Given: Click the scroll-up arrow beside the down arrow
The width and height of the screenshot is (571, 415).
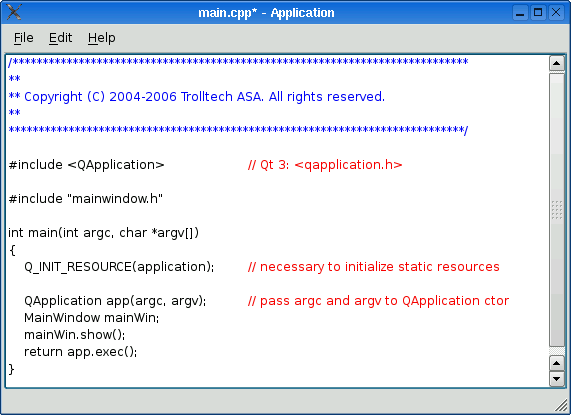Looking at the screenshot, I should (556, 363).
